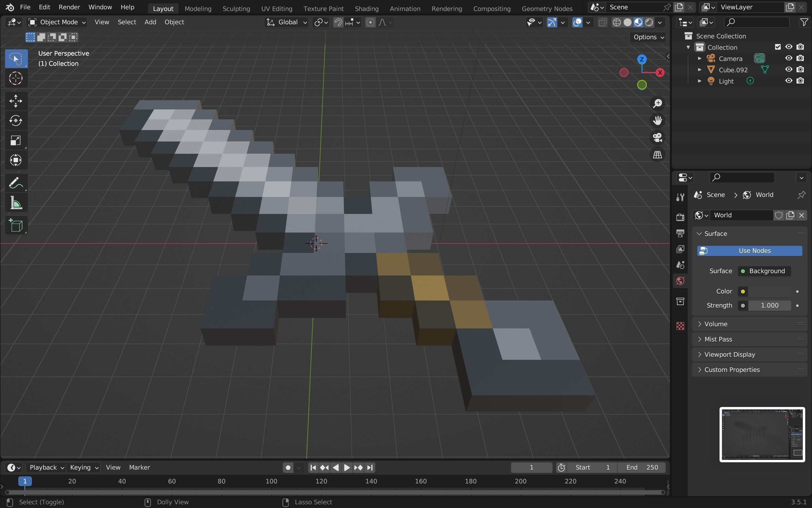
Task: Select the Select Box tool
Action: [x=16, y=58]
